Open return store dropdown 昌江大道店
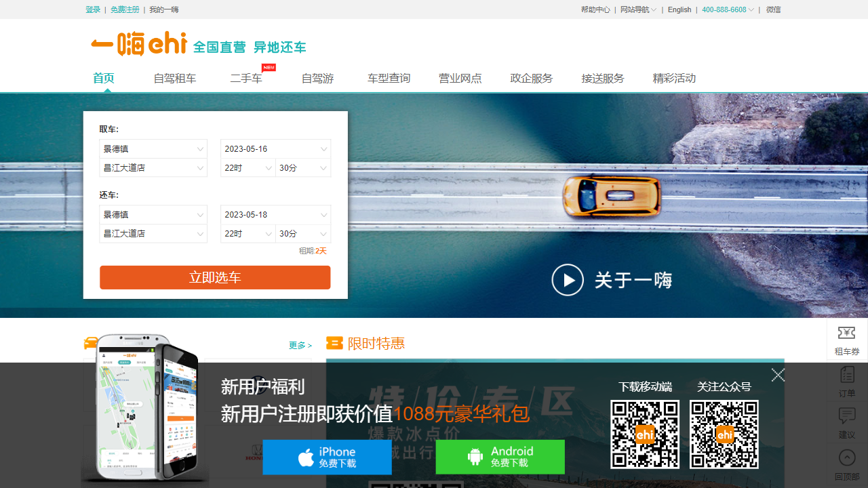This screenshot has height=488, width=868. point(153,234)
